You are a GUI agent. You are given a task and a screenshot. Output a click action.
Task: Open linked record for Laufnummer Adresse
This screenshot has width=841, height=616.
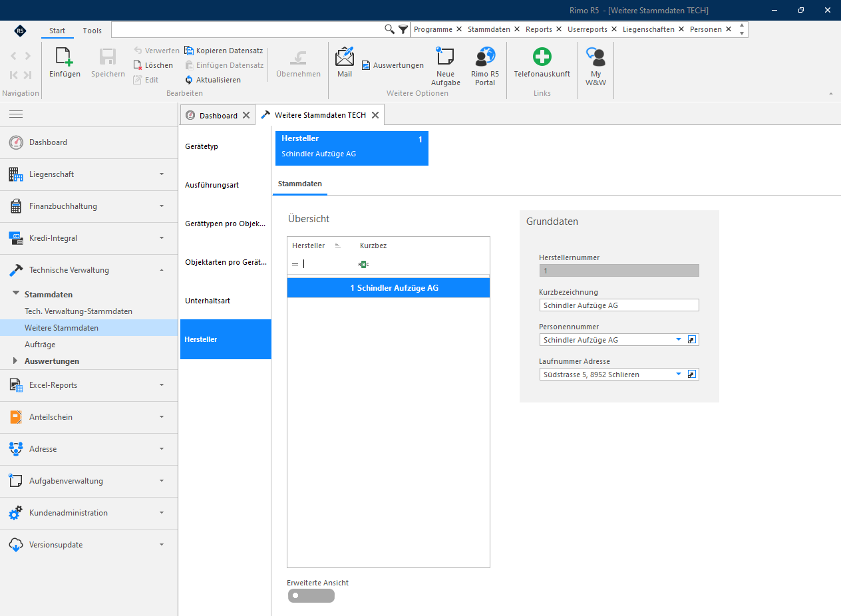click(692, 374)
